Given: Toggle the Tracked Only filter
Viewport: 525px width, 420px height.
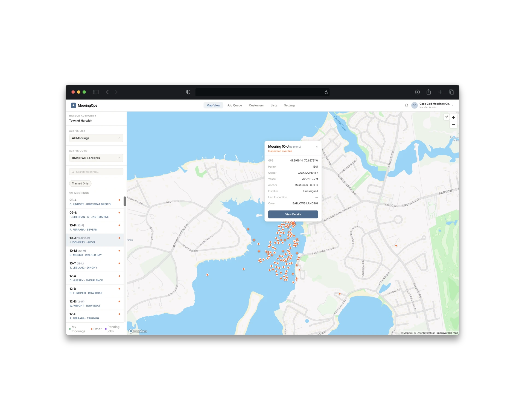Looking at the screenshot, I should pos(80,183).
